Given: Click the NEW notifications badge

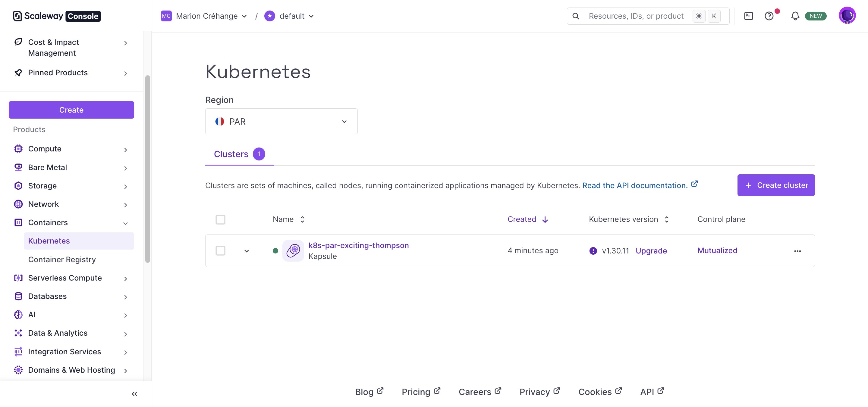Looking at the screenshot, I should pyautogui.click(x=816, y=16).
